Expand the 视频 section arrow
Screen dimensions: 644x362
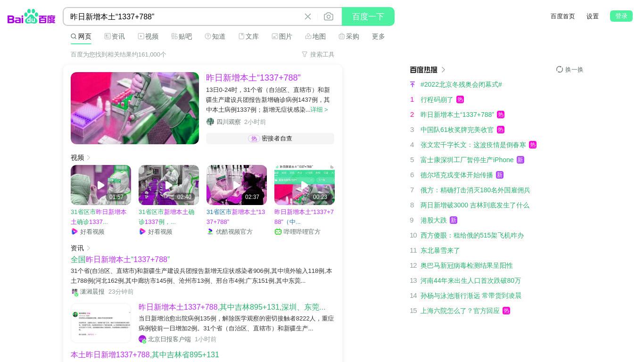tap(89, 157)
